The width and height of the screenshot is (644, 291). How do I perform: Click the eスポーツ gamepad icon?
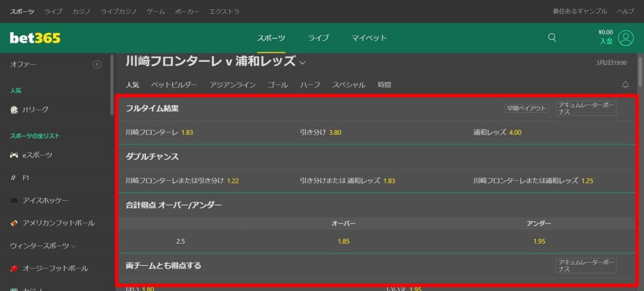(x=14, y=155)
